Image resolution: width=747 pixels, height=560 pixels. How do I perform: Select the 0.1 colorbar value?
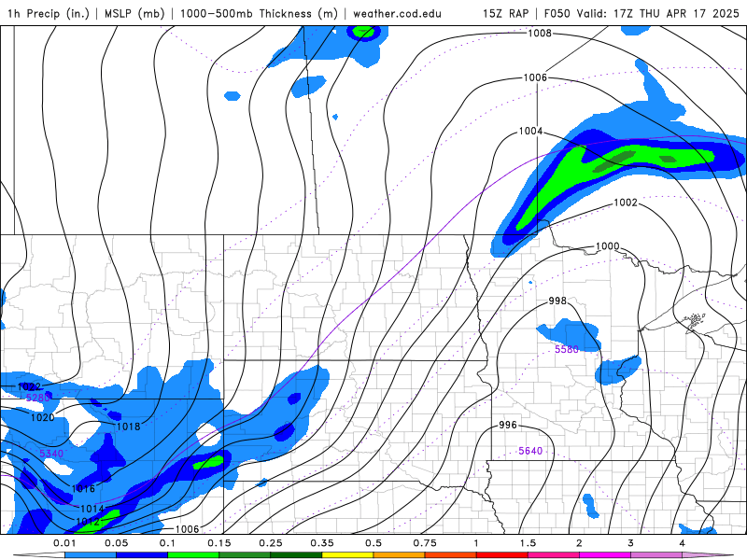[x=167, y=543]
